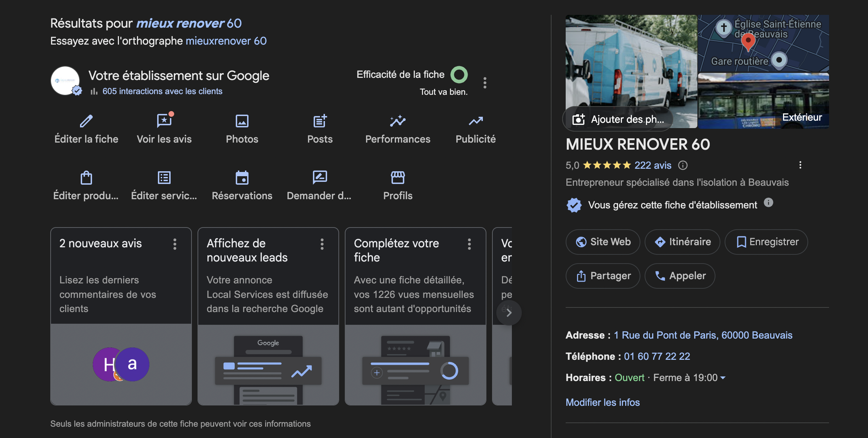This screenshot has width=868, height=438.
Task: Click the Efficacité de la fiche green ring
Action: click(x=459, y=75)
